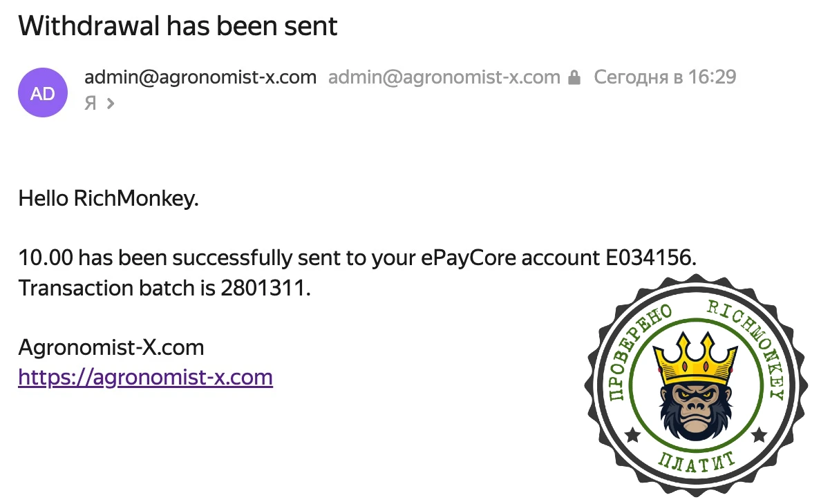Open the https://agronomist-x.com link

(x=145, y=378)
